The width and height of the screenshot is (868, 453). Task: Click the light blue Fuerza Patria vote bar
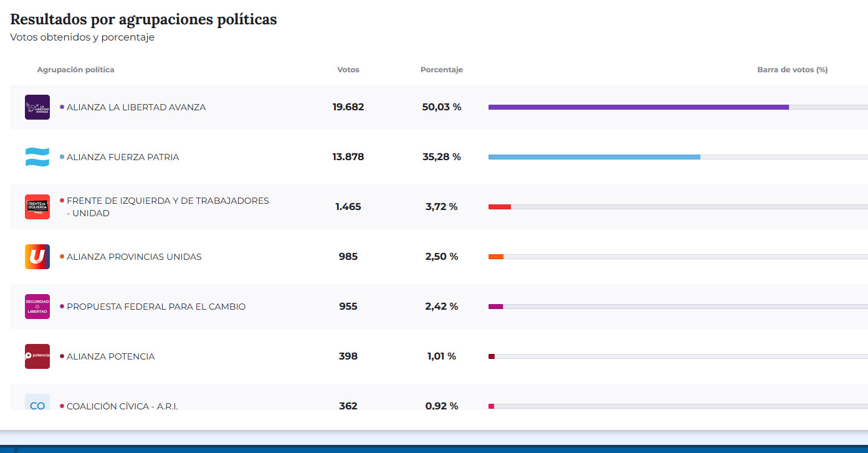click(594, 157)
